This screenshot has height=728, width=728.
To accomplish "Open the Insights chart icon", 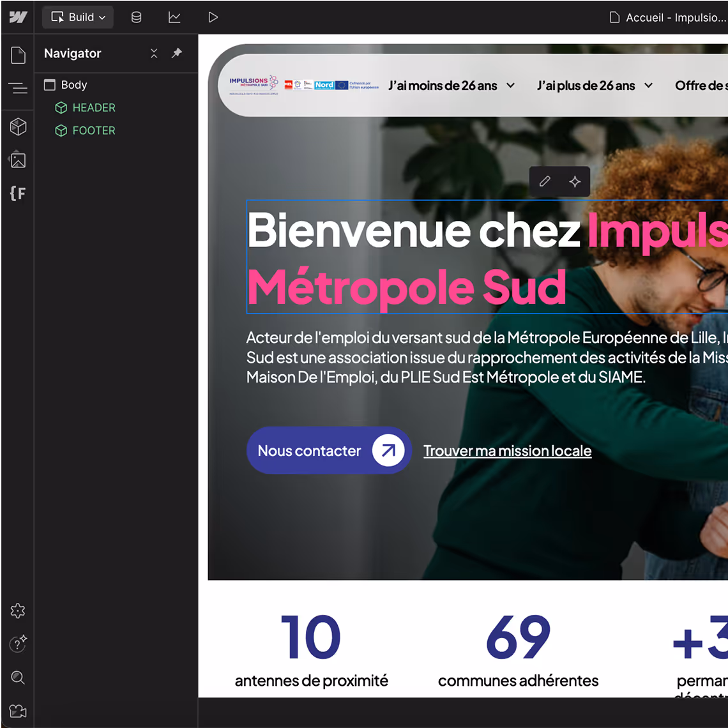I will (x=174, y=17).
